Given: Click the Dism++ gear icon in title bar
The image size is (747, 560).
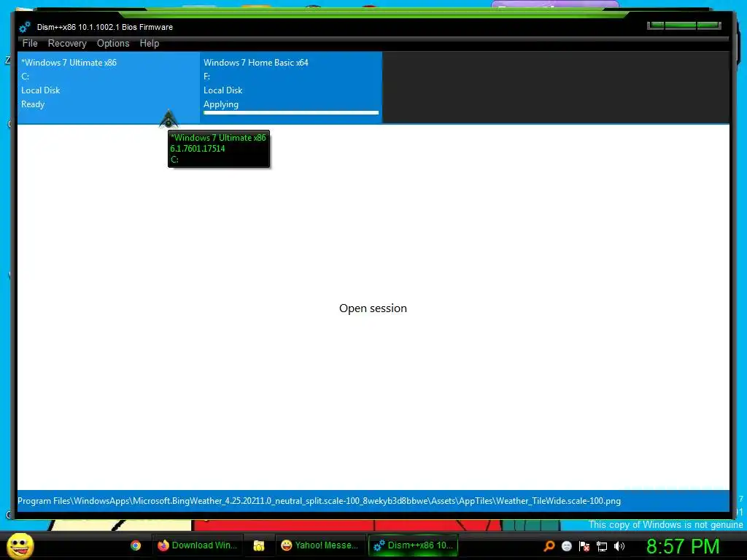Looking at the screenshot, I should 25,27.
